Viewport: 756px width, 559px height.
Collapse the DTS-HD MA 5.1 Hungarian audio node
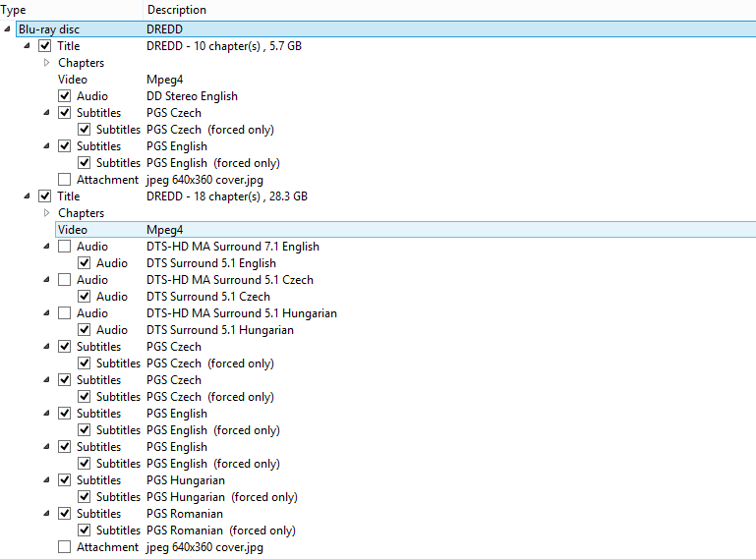(x=46, y=313)
